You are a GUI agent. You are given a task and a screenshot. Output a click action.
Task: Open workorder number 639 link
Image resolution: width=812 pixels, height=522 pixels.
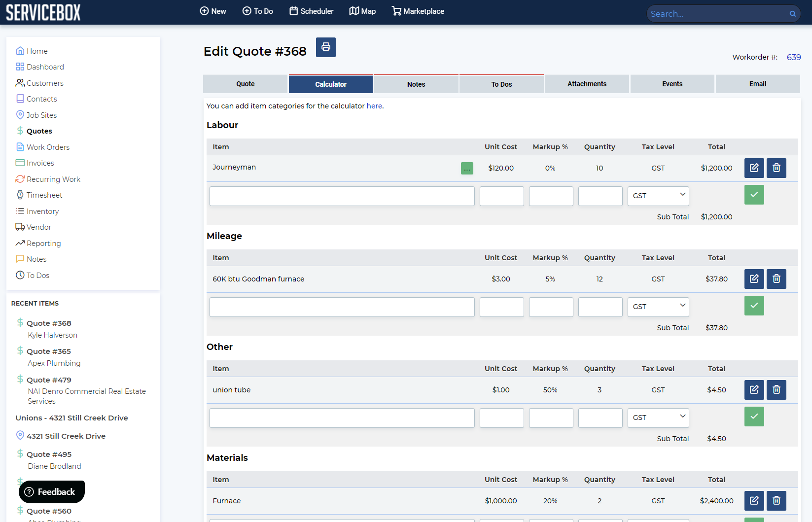tap(793, 57)
